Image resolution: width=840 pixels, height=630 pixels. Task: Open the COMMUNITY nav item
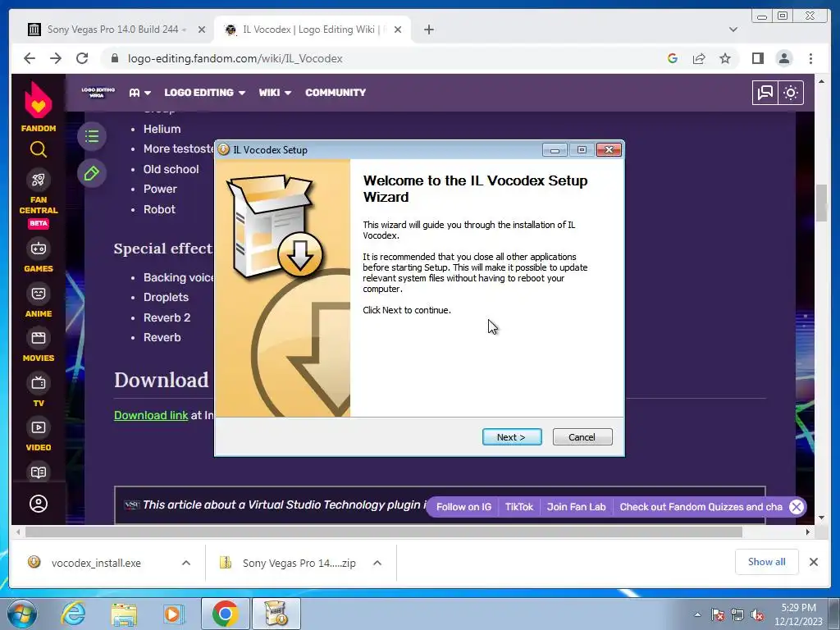coord(336,93)
